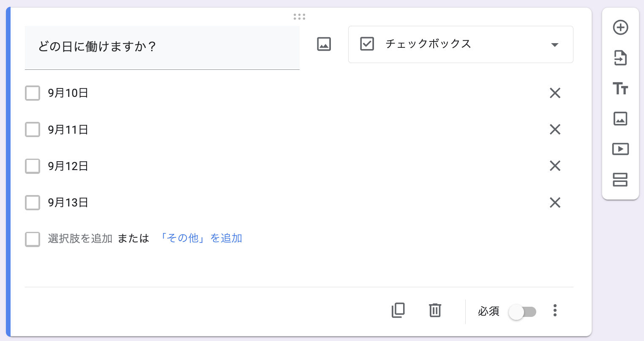The image size is (644, 341).
Task: Open the three-dot more options menu
Action: tap(555, 311)
